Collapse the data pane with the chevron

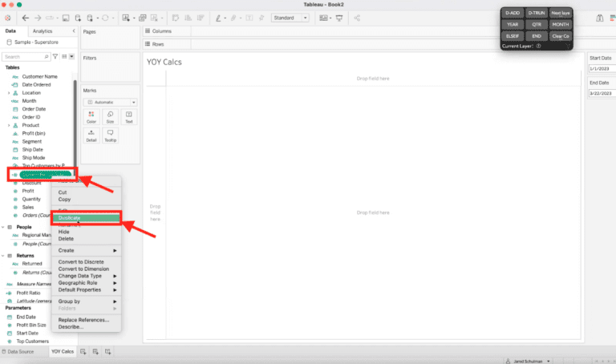(x=74, y=31)
